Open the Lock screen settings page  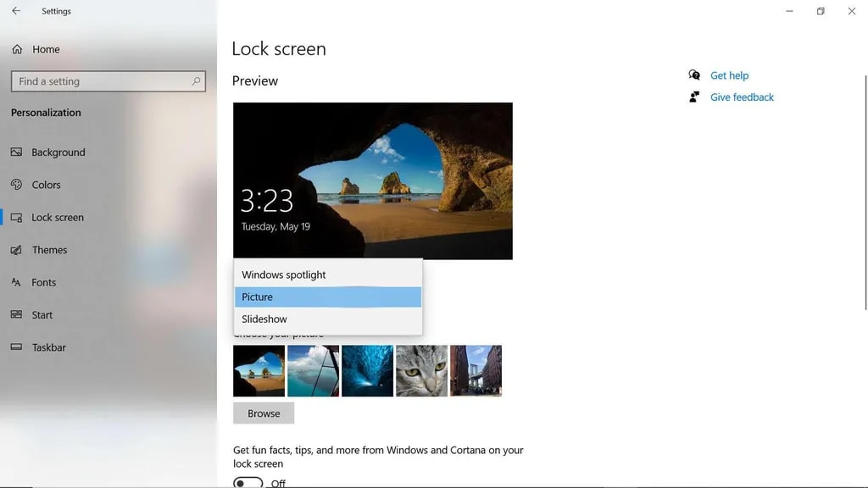(x=58, y=218)
